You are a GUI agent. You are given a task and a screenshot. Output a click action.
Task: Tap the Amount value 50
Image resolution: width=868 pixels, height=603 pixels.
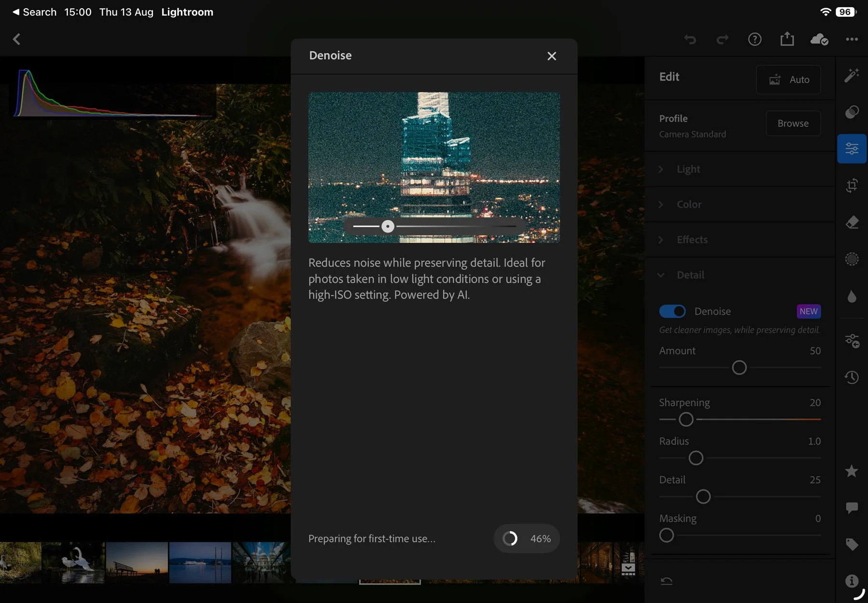click(x=815, y=351)
